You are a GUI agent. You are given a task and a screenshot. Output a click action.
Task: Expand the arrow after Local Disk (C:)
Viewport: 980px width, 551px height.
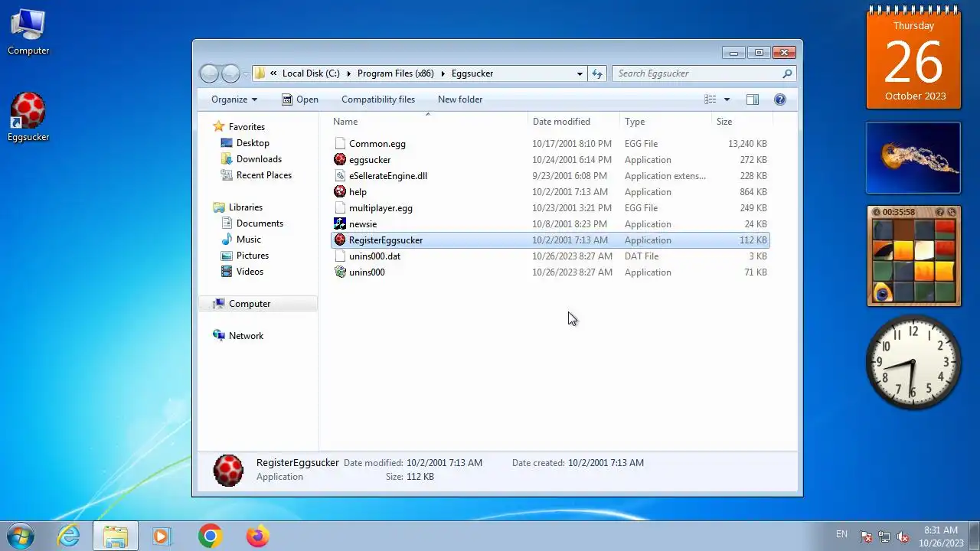tap(348, 73)
